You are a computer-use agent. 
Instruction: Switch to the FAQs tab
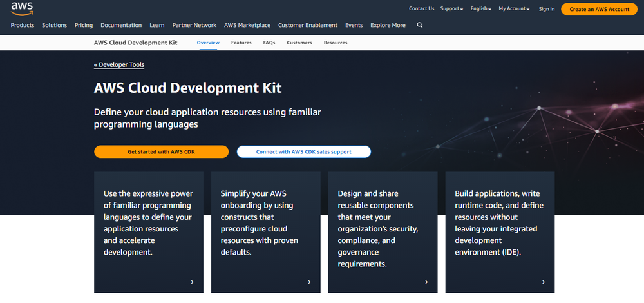point(269,43)
